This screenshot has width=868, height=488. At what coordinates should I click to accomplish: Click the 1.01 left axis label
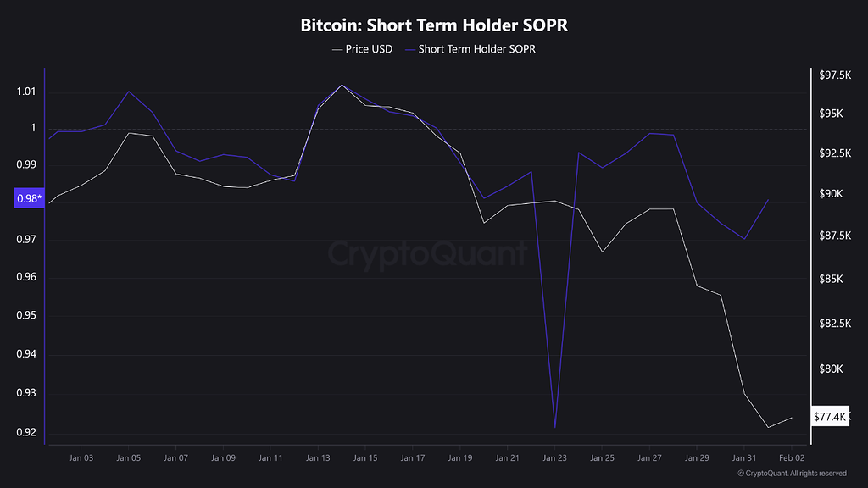click(x=25, y=91)
